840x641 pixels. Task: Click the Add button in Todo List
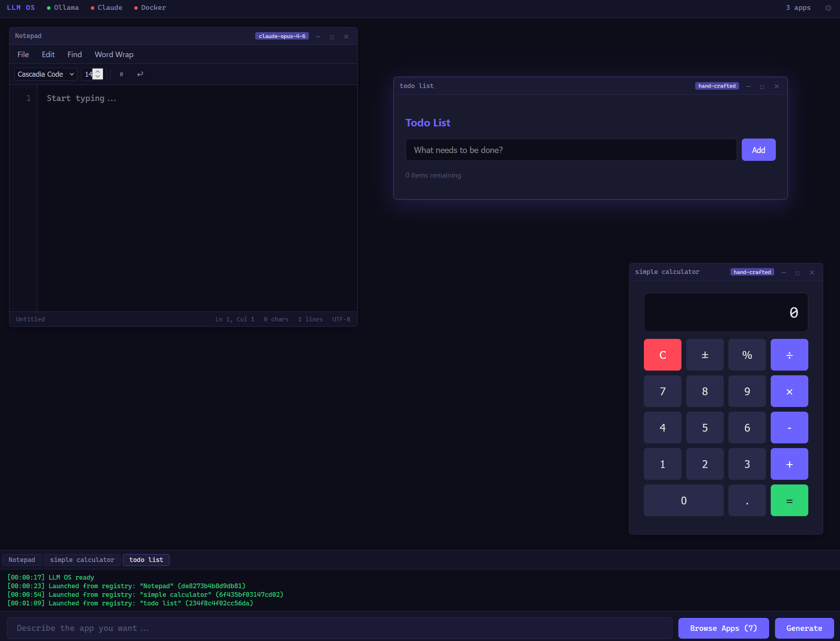point(758,150)
